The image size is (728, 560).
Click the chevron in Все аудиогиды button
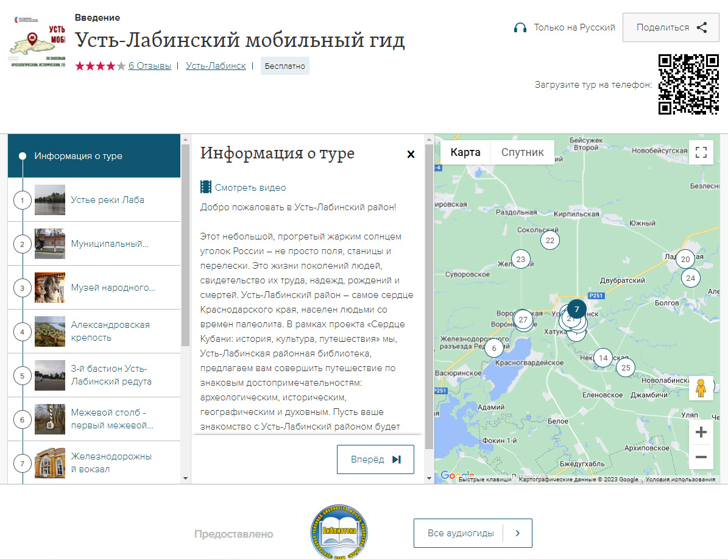pos(518,533)
